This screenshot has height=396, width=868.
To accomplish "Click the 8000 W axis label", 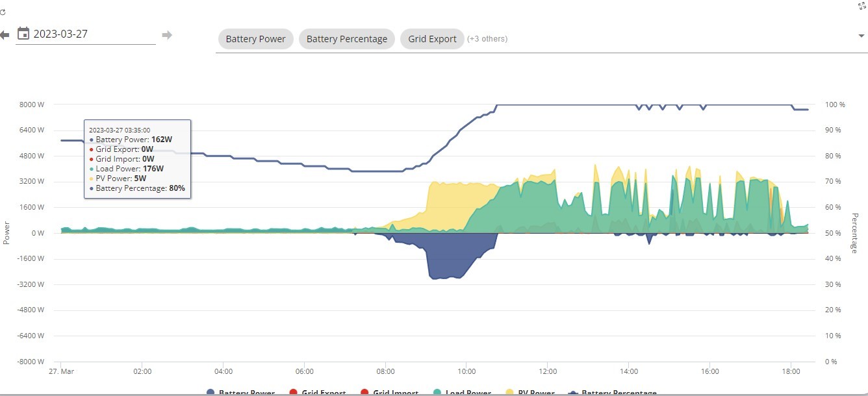I will click(x=32, y=105).
